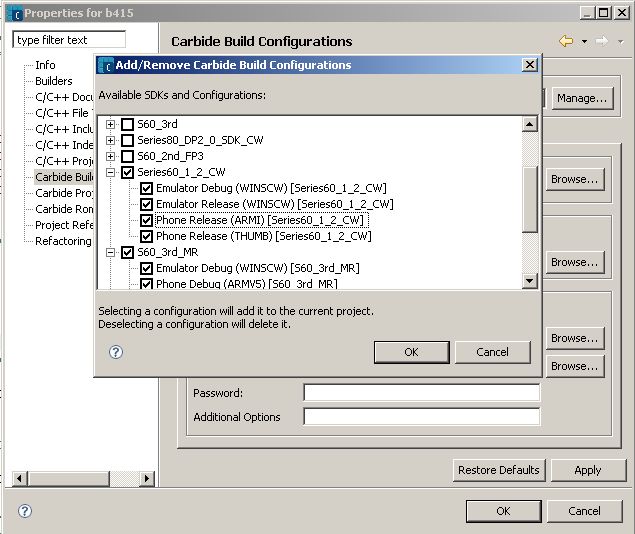Click the Password input field

pyautogui.click(x=422, y=393)
